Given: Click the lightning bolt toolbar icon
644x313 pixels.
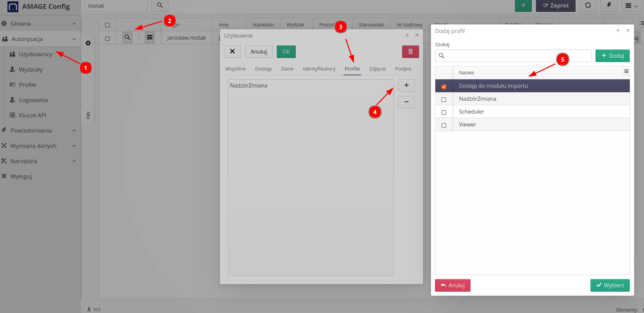Looking at the screenshot, I should click(x=609, y=5).
